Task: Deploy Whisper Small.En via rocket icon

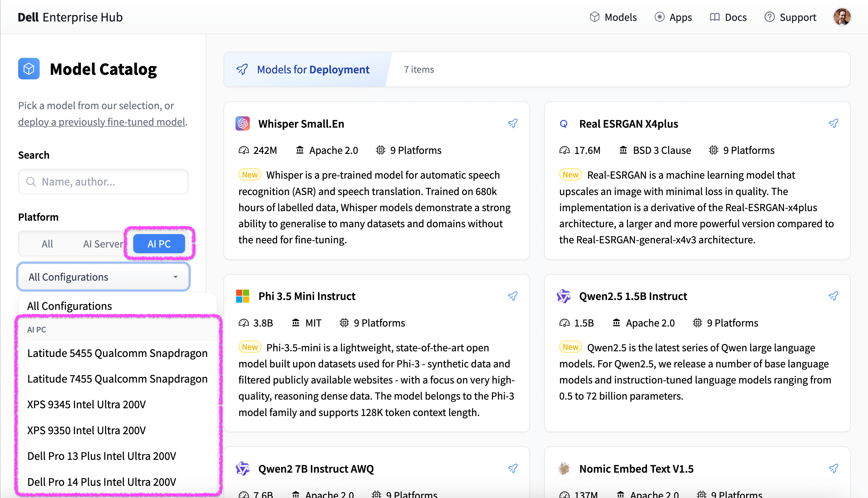Action: (x=513, y=123)
